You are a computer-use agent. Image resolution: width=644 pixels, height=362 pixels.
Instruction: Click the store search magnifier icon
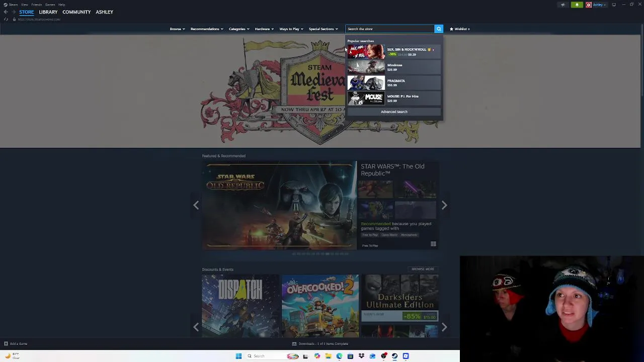pos(439,29)
